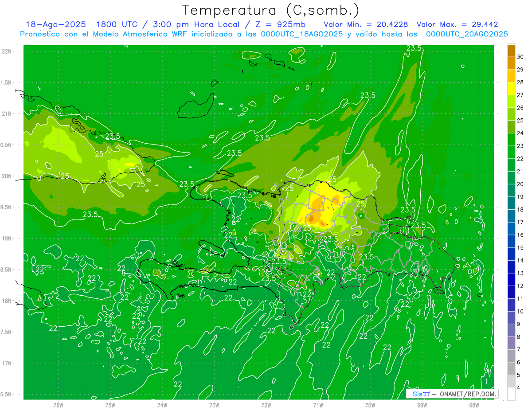Click the legend value label 20
Screen dimensions: 532x411
520,184
